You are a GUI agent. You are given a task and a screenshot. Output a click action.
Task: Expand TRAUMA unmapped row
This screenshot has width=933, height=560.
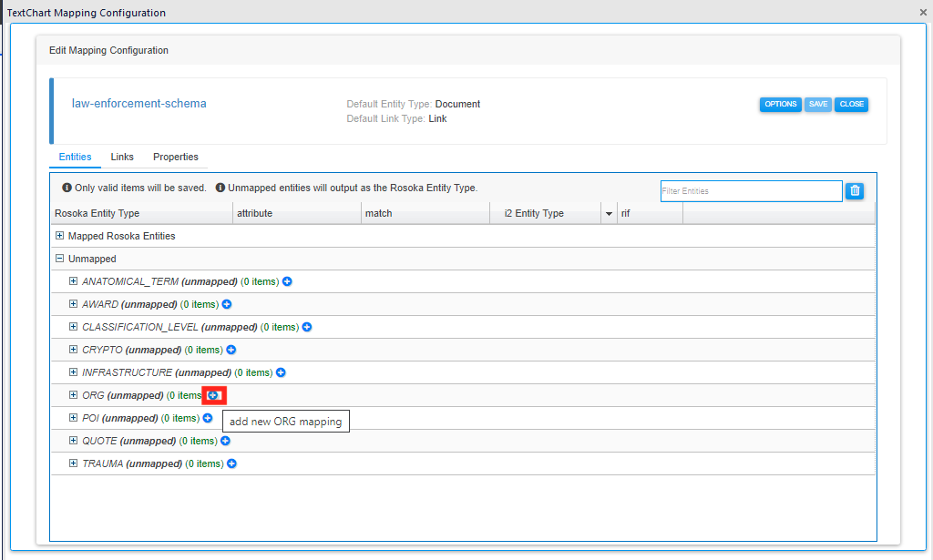point(73,463)
